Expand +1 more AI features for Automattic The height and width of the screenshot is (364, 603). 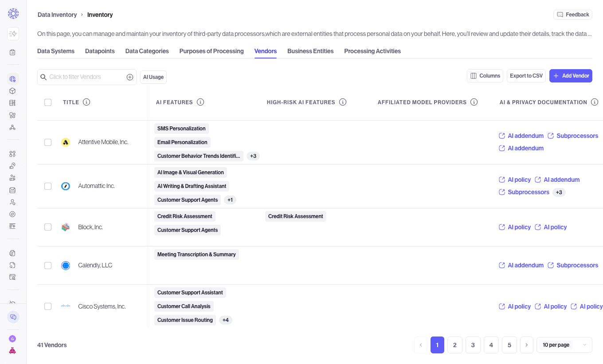(230, 200)
